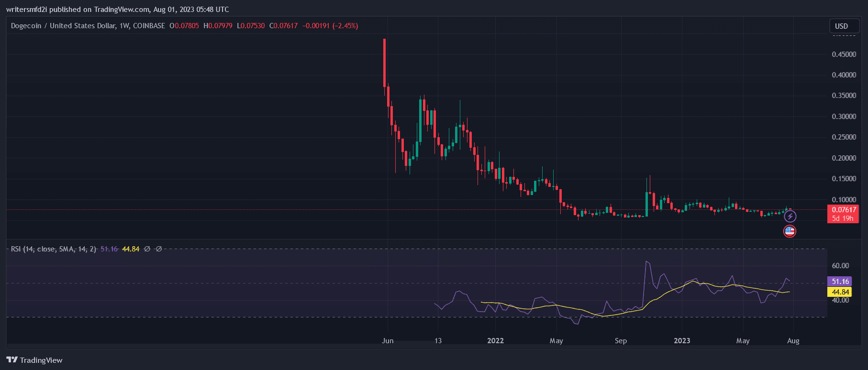Click the Aug label on time axis

coord(793,341)
